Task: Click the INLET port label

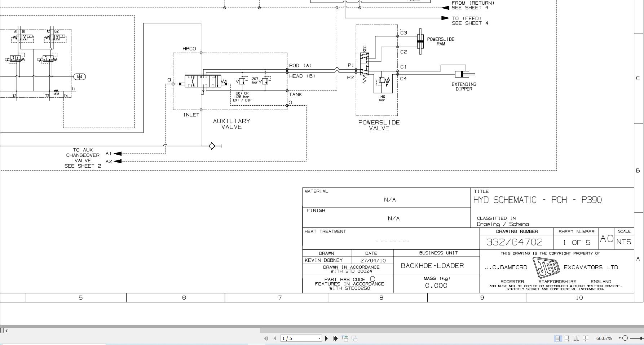Action: click(191, 115)
